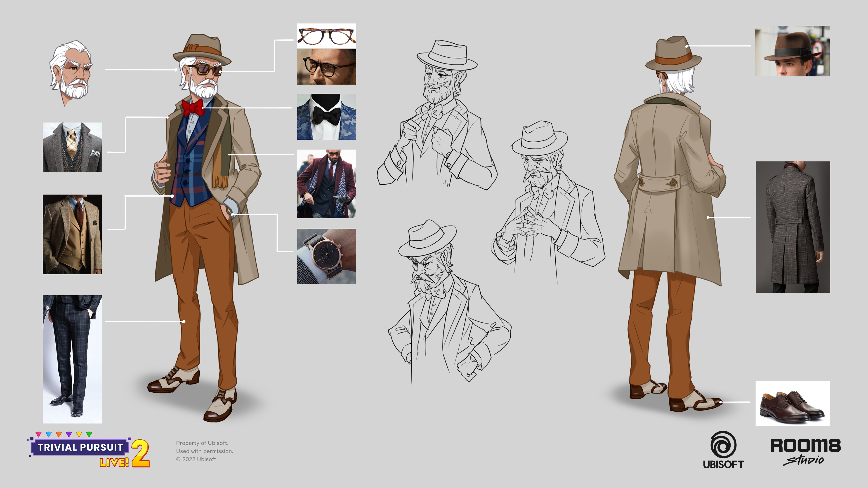Click the yellow wedge above Trivial Pursuit

coord(79,434)
